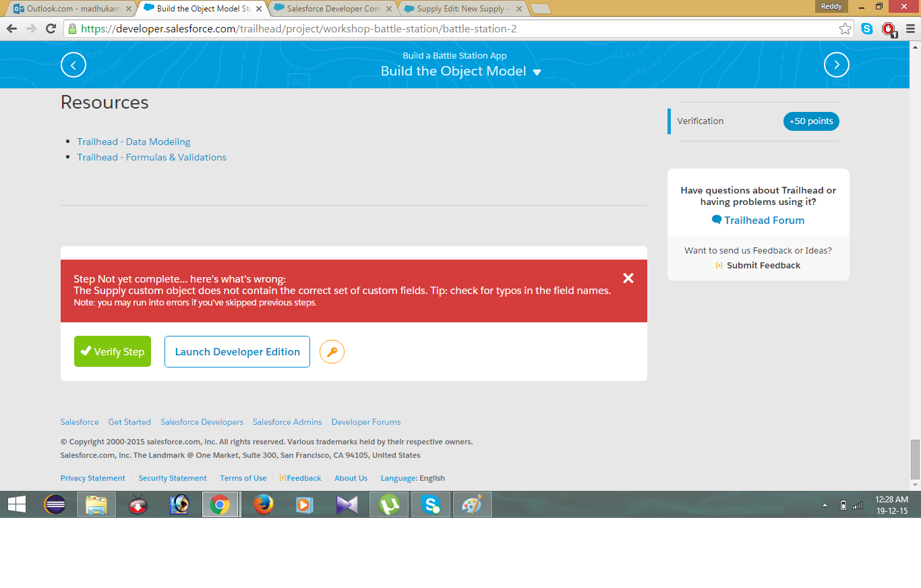Viewport: 921px width, 588px height.
Task: Open the Privacy Statement link
Action: coord(93,478)
